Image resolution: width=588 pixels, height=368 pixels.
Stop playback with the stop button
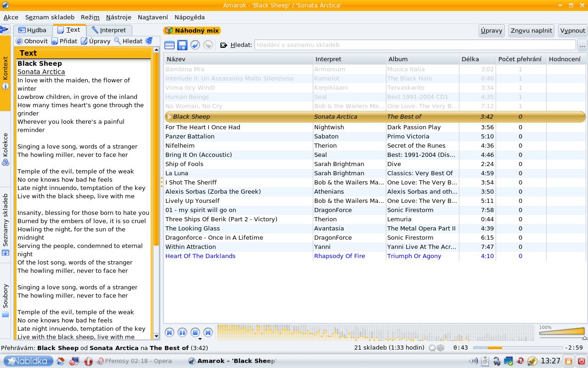coord(195,332)
